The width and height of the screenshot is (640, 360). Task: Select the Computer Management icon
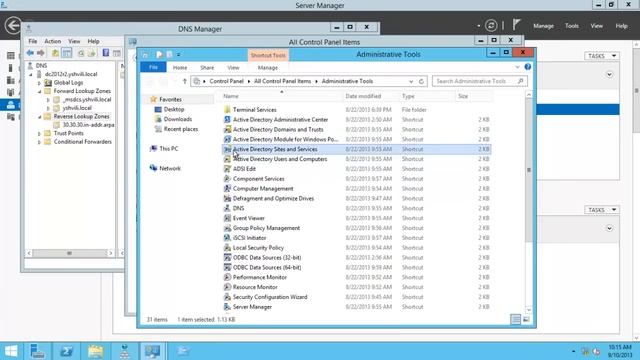[x=227, y=189]
